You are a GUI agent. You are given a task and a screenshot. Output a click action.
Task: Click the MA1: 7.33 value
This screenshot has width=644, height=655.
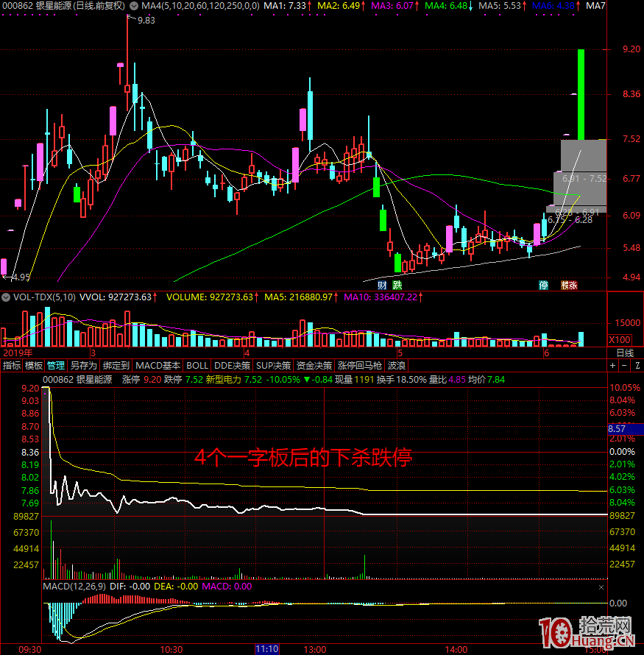pos(287,6)
